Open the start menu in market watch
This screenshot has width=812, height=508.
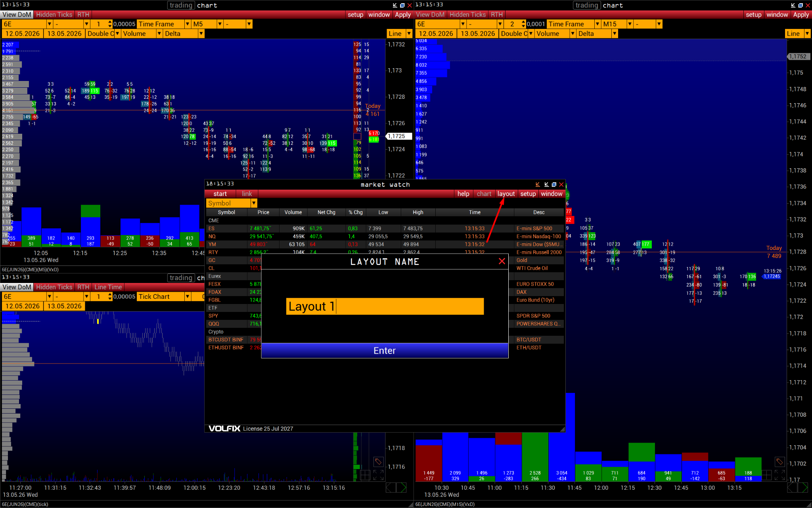point(220,194)
